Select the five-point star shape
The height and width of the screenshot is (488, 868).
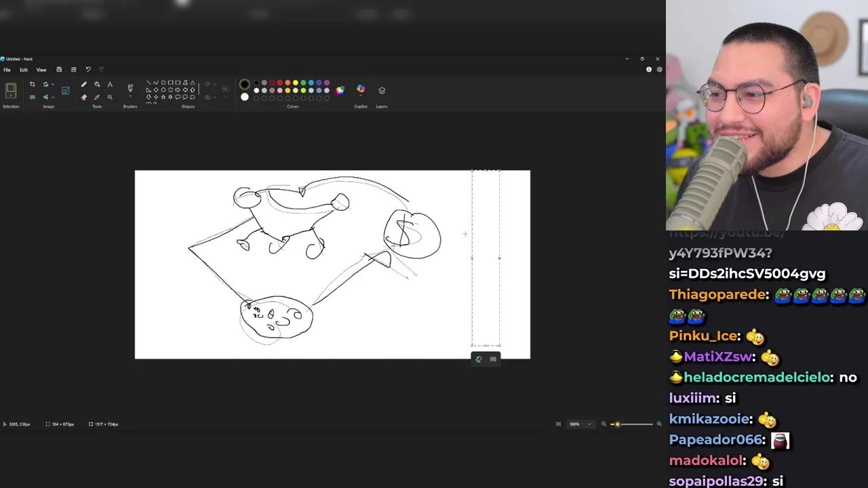coord(163,97)
